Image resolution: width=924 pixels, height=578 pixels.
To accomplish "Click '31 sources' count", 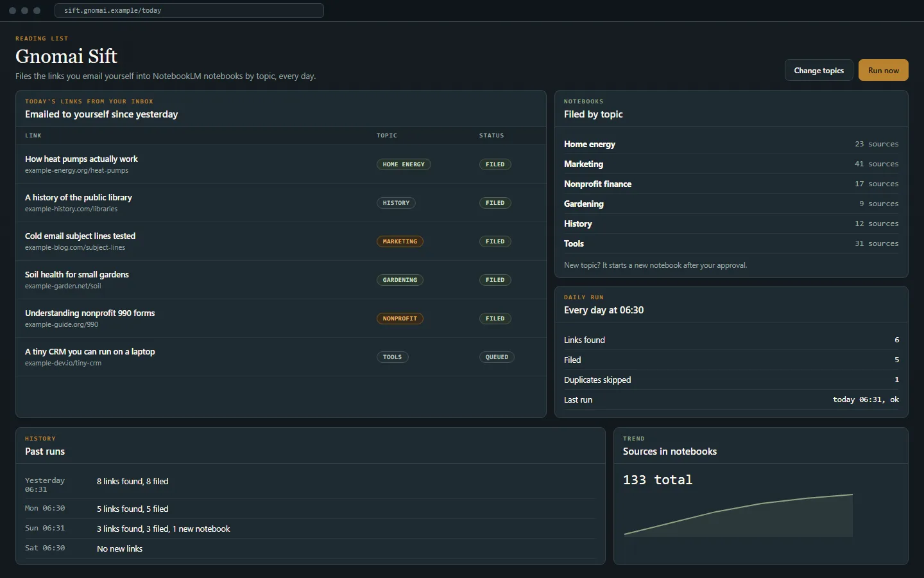I will click(x=877, y=244).
